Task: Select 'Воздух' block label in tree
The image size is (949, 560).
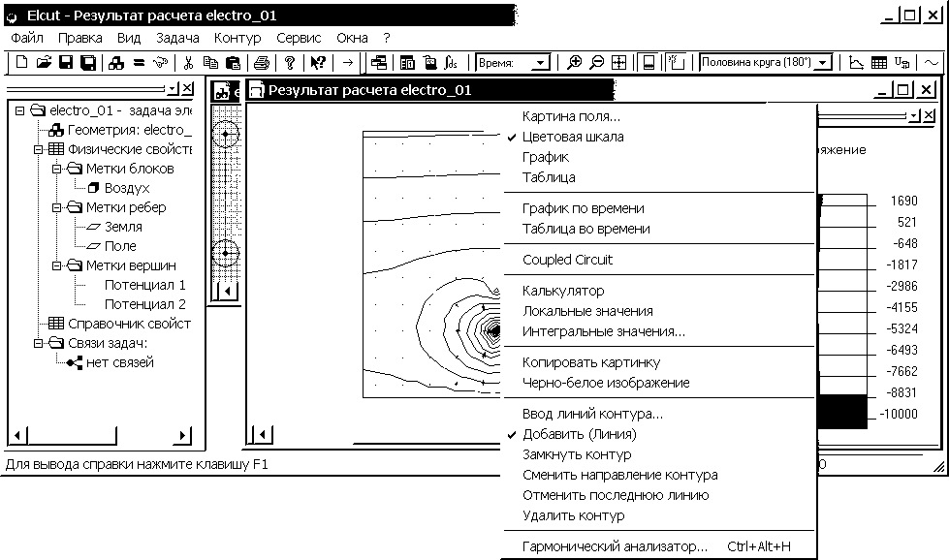Action: pyautogui.click(x=126, y=188)
